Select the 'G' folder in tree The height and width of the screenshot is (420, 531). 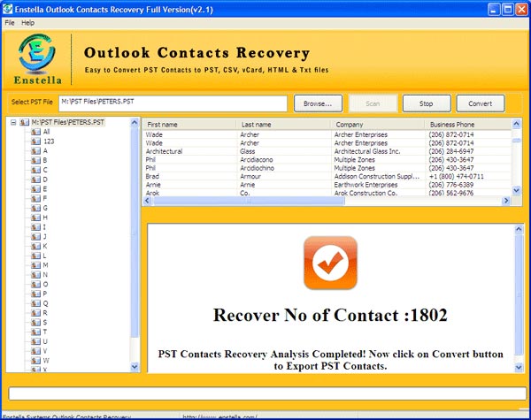45,208
